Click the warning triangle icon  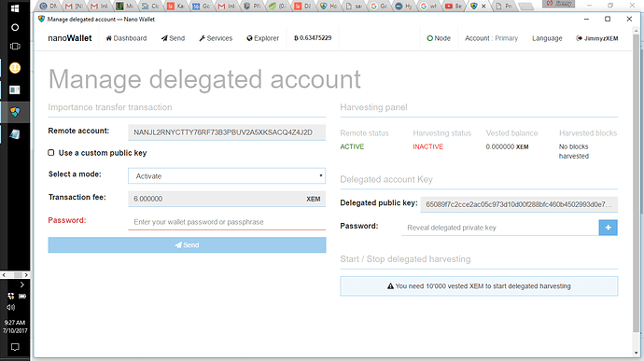pos(390,286)
